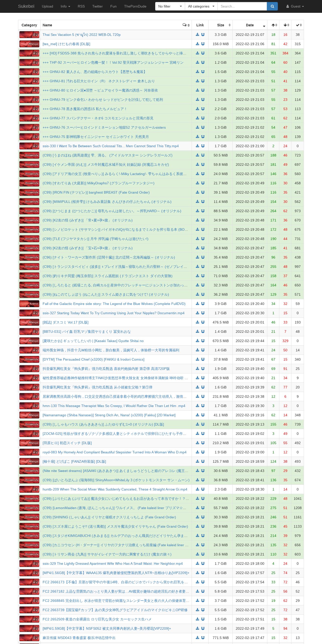
Task: Open magnet link for GHNU-82 row
Action: (x=203, y=72)
